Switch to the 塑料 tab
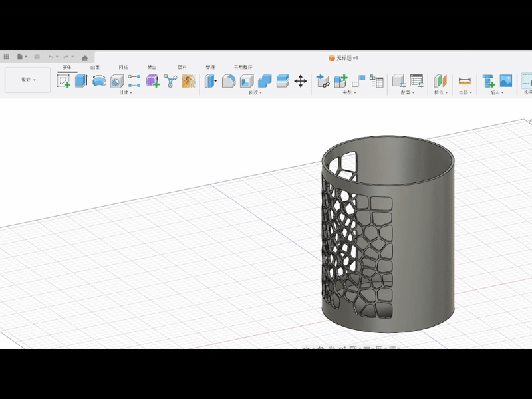Image resolution: width=532 pixels, height=399 pixels. click(182, 68)
